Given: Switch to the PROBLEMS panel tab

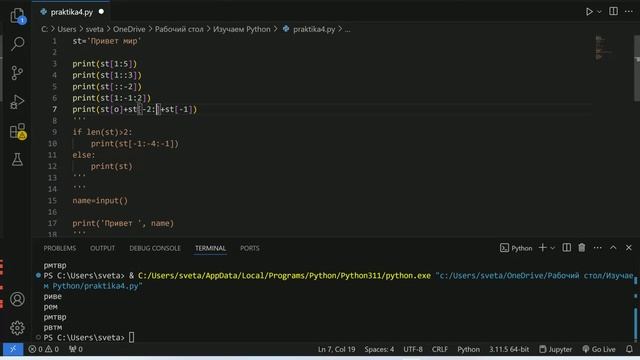Looking at the screenshot, I should 60,248.
